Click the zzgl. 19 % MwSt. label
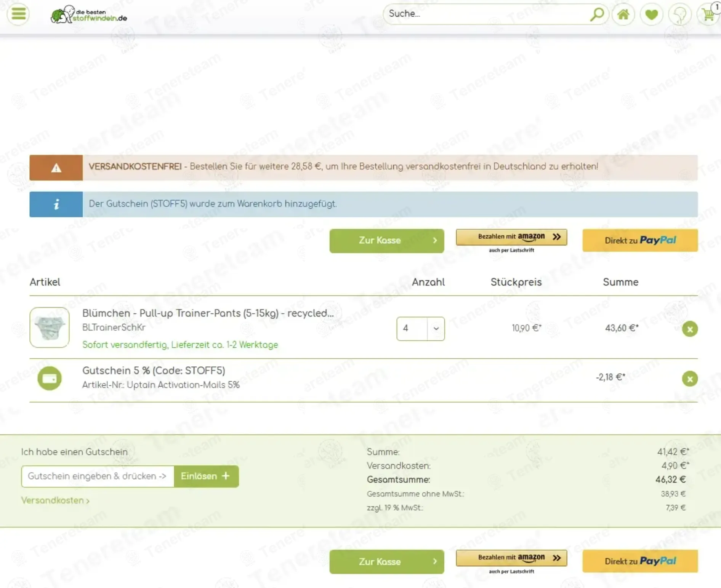 (x=395, y=508)
